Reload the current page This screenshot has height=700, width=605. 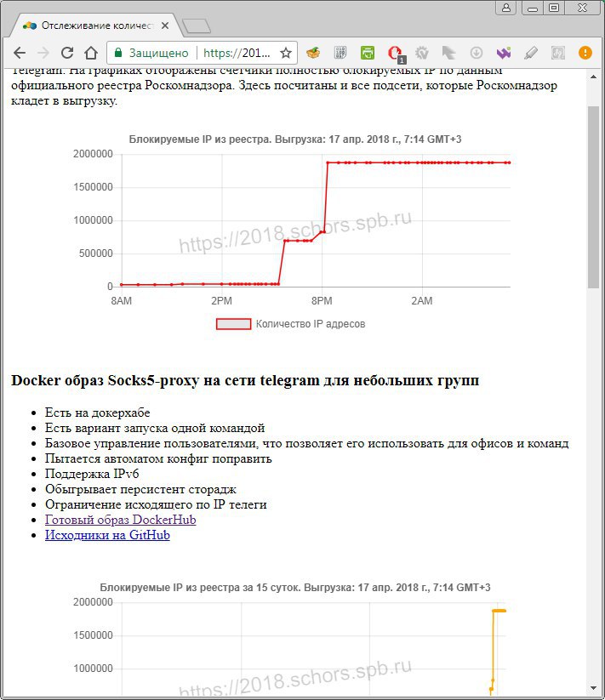pos(67,53)
